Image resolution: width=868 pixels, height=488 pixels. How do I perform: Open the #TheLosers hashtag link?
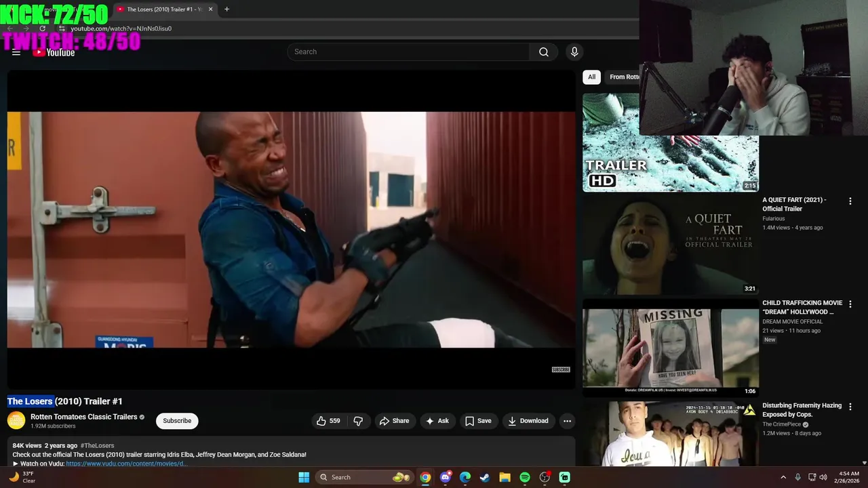97,445
